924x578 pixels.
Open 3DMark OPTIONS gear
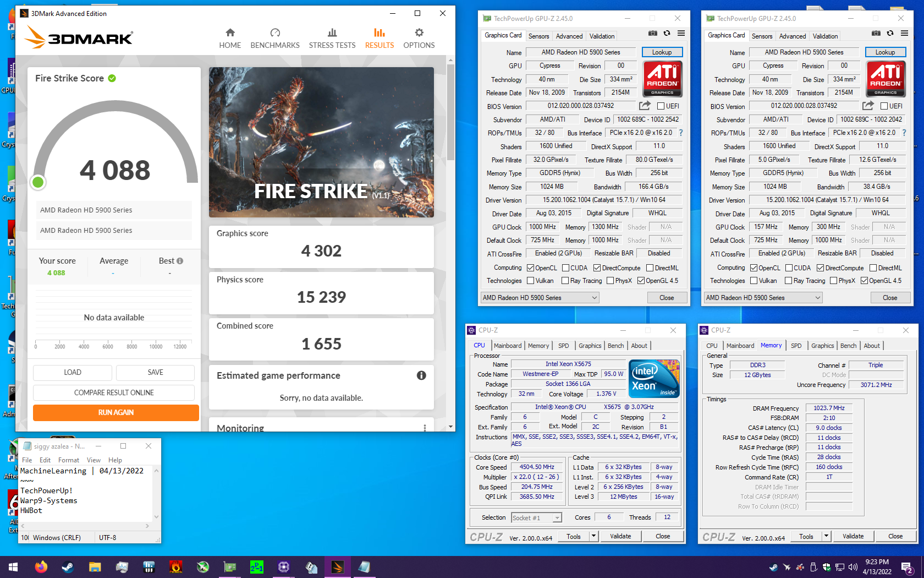point(419,39)
